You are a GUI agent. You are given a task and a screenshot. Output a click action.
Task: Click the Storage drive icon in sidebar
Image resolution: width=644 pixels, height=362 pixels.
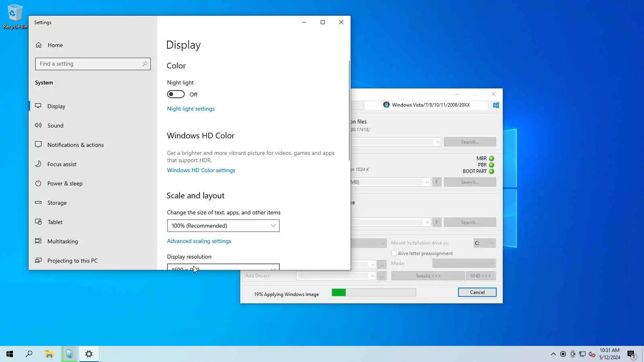tap(38, 202)
